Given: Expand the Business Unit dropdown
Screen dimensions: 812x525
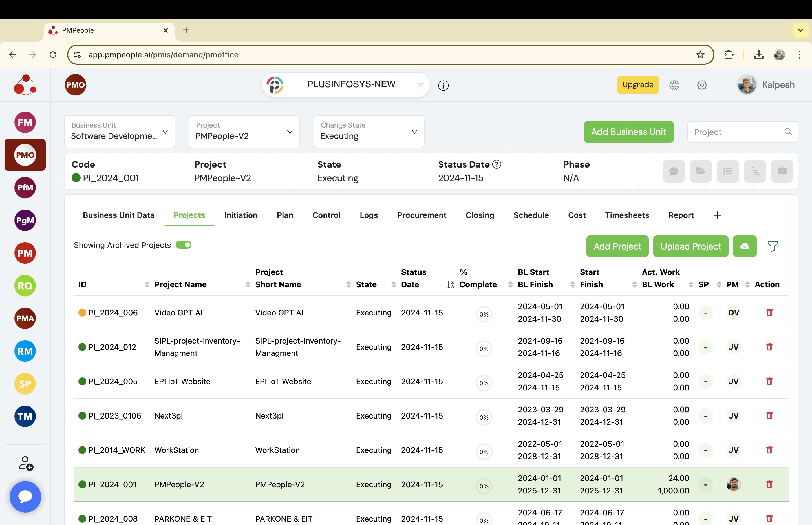Looking at the screenshot, I should pyautogui.click(x=120, y=132).
